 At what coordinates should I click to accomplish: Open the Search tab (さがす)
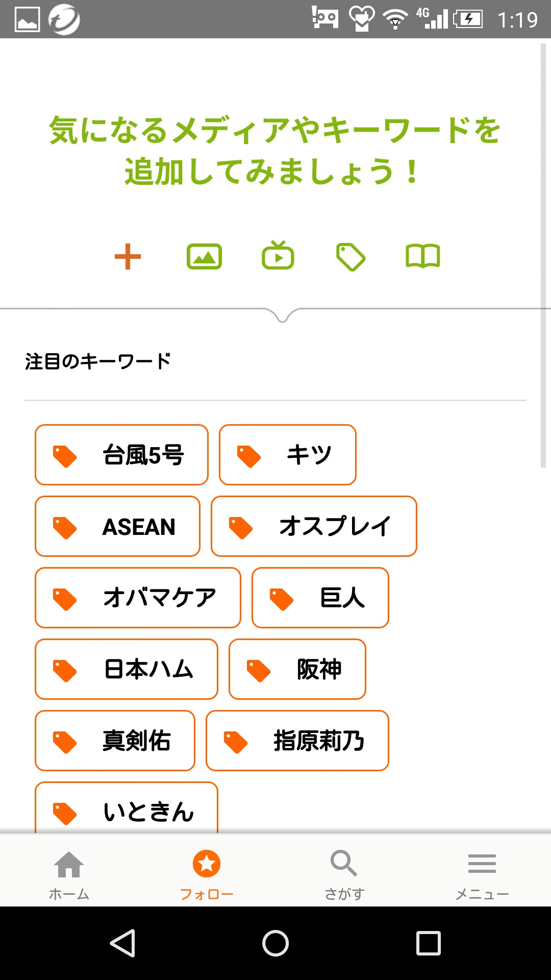click(x=344, y=874)
